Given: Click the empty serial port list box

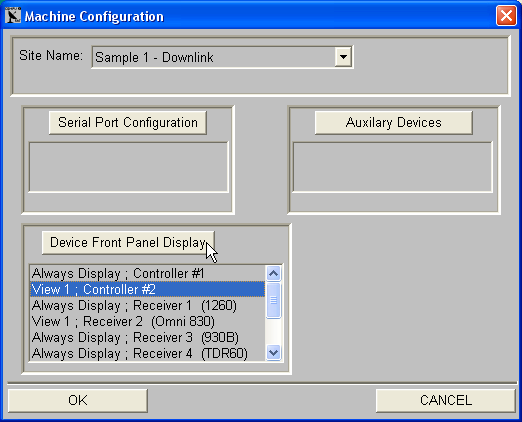Looking at the screenshot, I should (129, 167).
